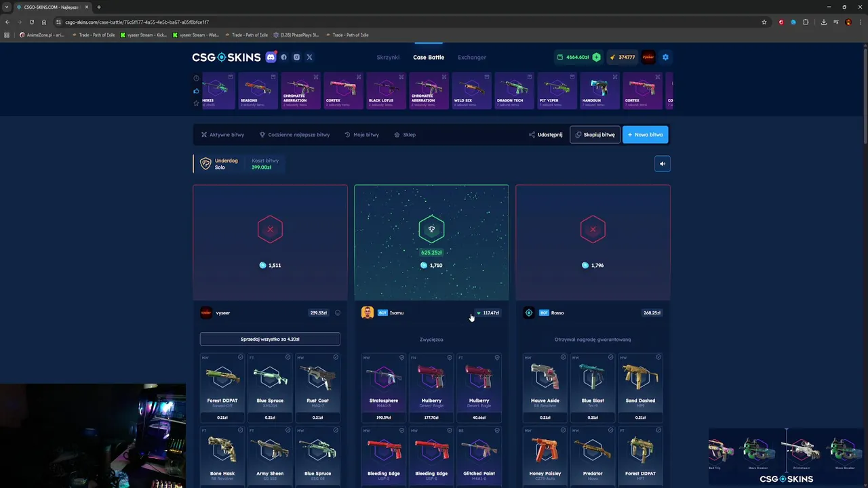Reload the page in browser

(x=31, y=22)
